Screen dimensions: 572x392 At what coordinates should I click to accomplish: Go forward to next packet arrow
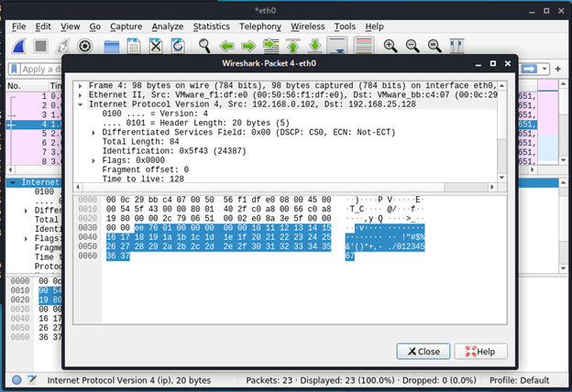pyautogui.click(x=248, y=47)
